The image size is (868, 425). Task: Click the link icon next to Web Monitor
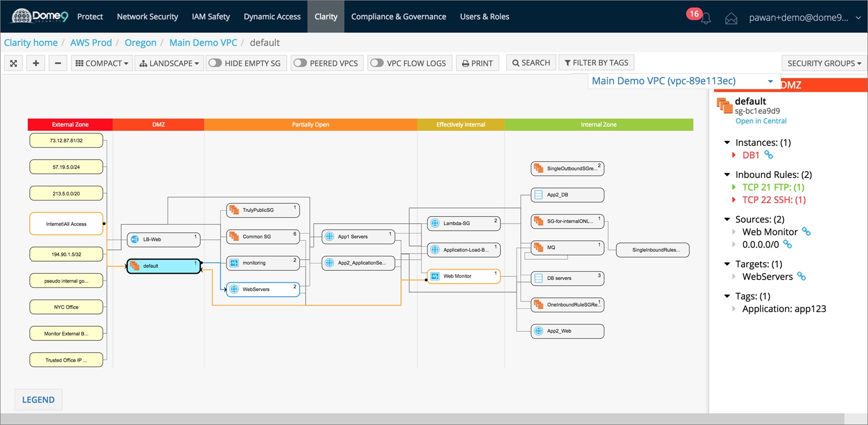806,231
